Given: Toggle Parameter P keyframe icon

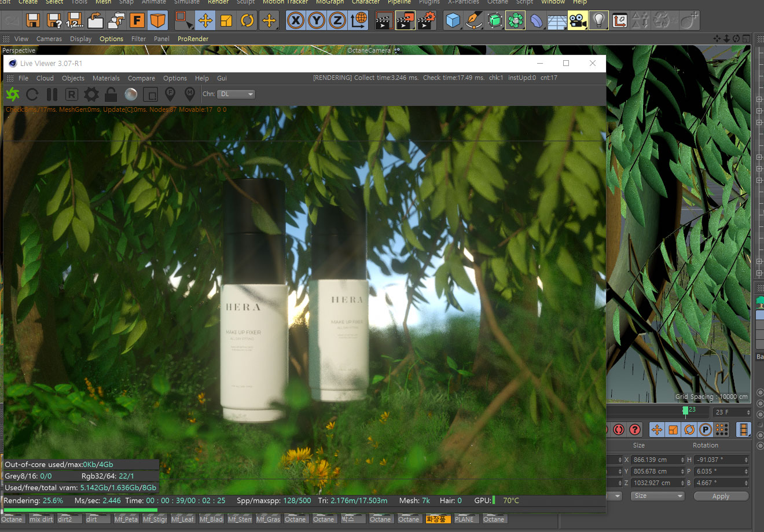Looking at the screenshot, I should pyautogui.click(x=705, y=430).
